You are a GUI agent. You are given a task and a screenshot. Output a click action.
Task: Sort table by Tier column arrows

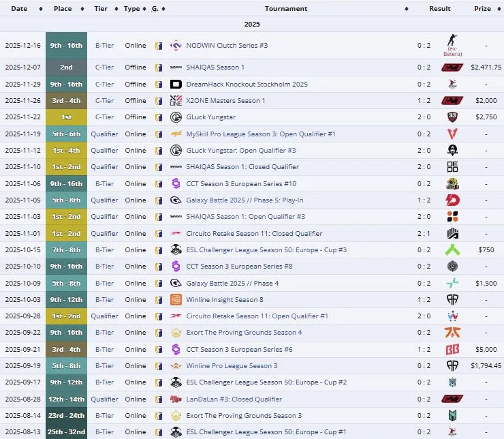click(116, 9)
